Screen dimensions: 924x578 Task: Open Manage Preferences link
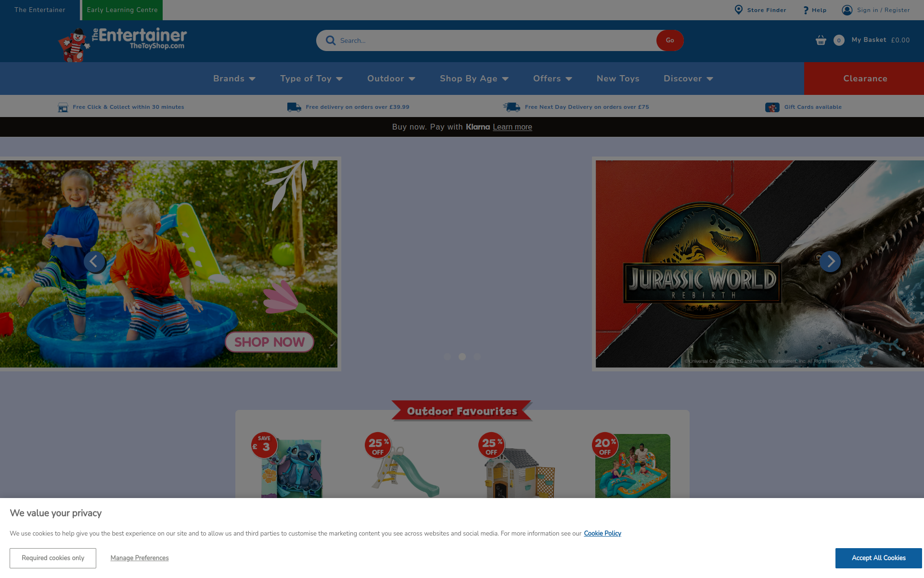tap(140, 558)
